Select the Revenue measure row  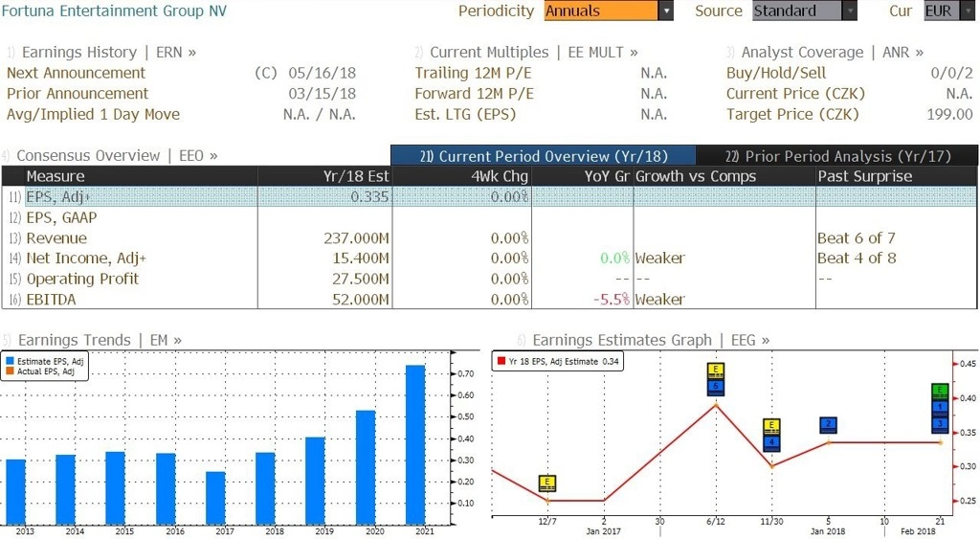coord(489,238)
